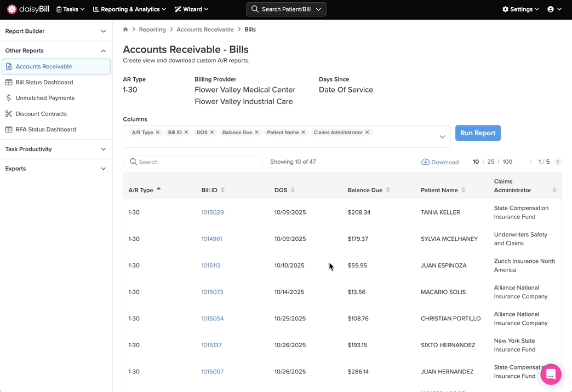This screenshot has width=572, height=392.
Task: Open the user account menu icon
Action: (x=554, y=9)
